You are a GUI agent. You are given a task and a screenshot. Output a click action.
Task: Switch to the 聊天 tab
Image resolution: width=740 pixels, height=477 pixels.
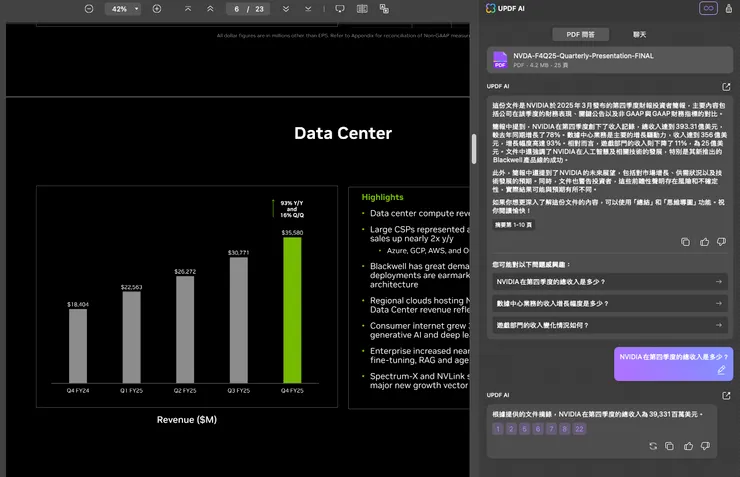point(639,34)
